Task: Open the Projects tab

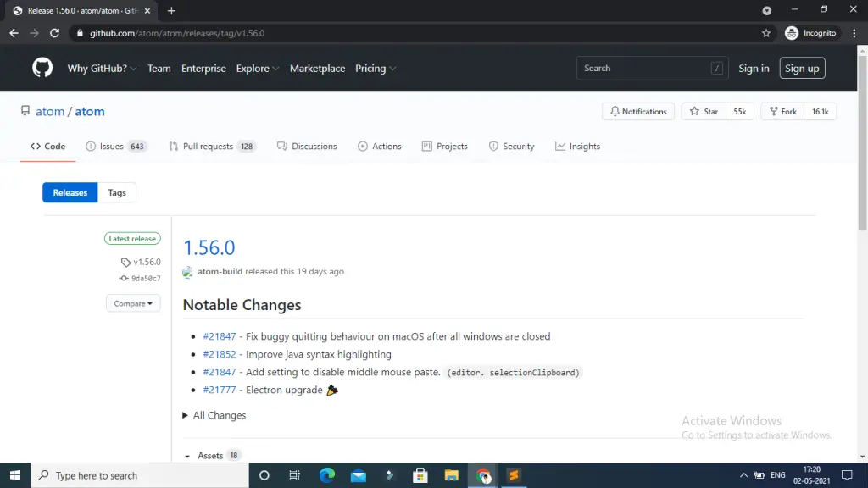Action: pyautogui.click(x=444, y=146)
